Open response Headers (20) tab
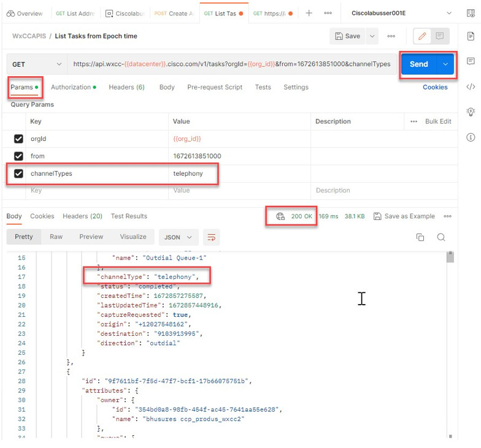This screenshot has height=448, width=481. (x=82, y=216)
